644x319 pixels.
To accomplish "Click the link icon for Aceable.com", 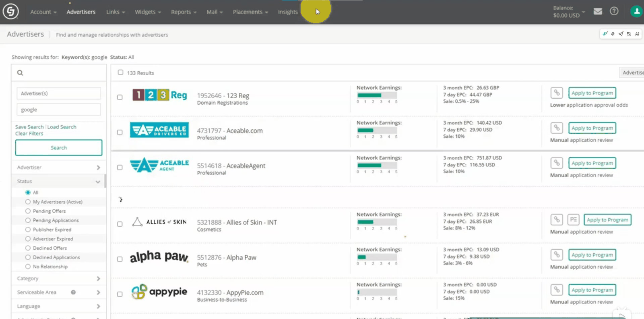I will 557,128.
